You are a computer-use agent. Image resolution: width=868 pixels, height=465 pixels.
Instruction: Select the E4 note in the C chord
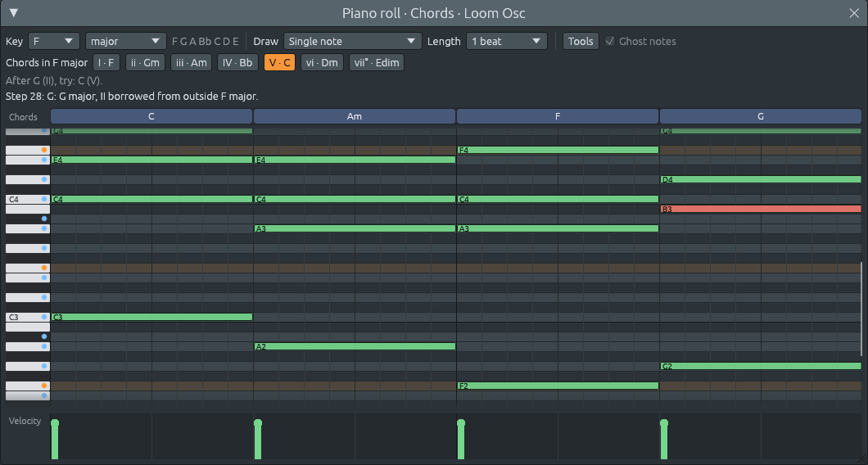coord(151,160)
